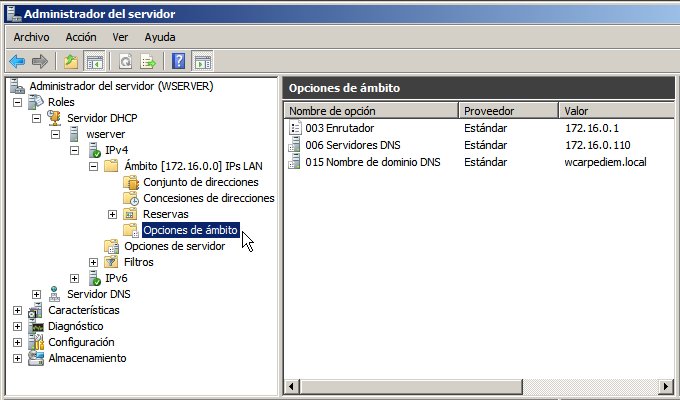Screen dimensions: 680x400
Task: Collapse the Ámbito [172.16.0.0] node
Action: coord(93,167)
